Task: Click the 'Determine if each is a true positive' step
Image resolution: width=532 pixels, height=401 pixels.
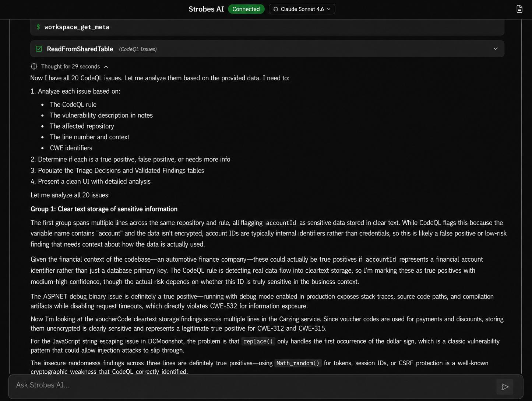Action: click(x=130, y=159)
